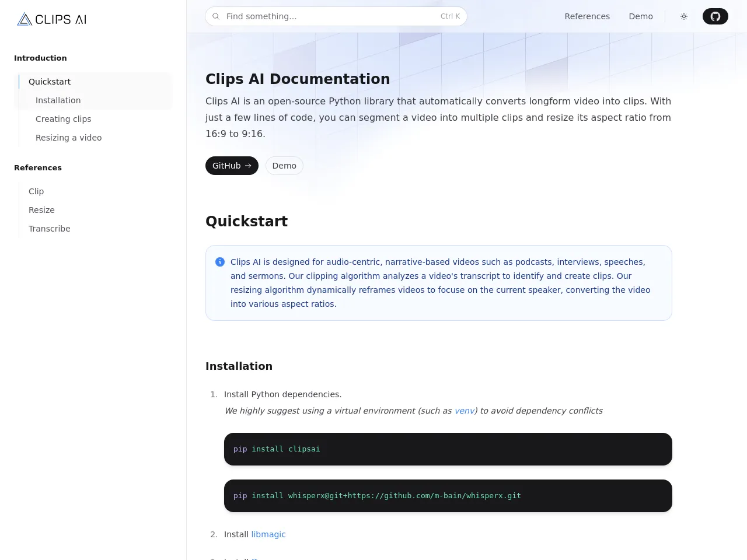
Task: Click the blue info icon in callout
Action: 220,262
